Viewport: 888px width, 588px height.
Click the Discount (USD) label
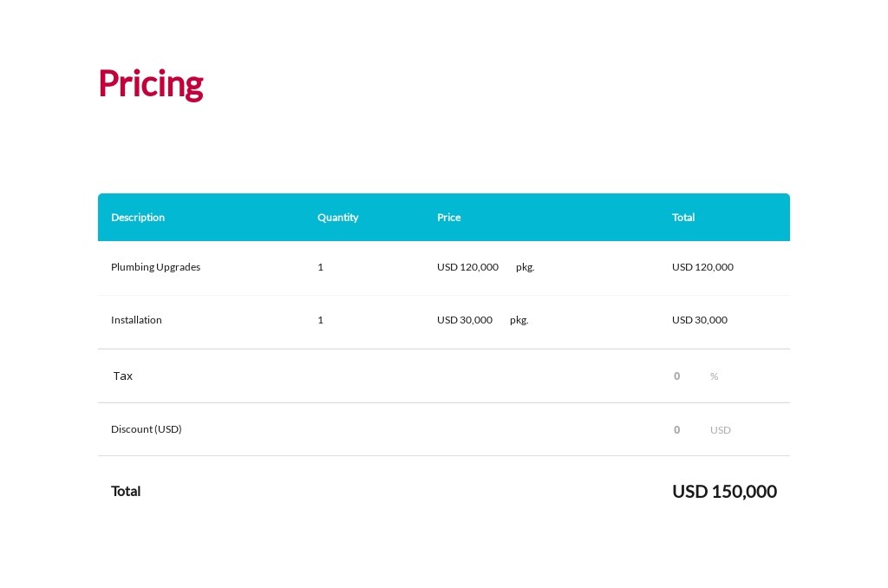(146, 429)
